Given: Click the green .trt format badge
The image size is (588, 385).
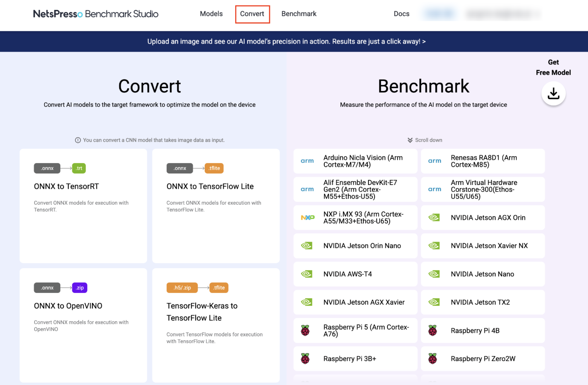Looking at the screenshot, I should [79, 168].
